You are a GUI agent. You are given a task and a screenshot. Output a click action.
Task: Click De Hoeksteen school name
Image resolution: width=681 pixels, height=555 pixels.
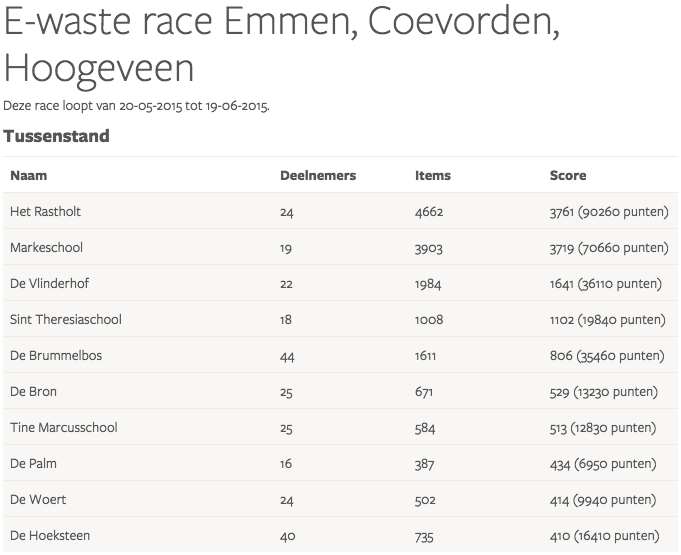(50, 536)
